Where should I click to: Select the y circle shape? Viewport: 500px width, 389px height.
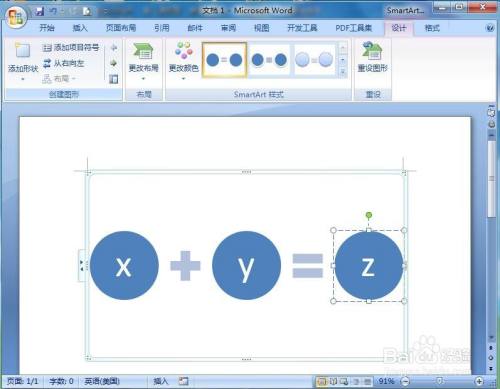pyautogui.click(x=246, y=265)
